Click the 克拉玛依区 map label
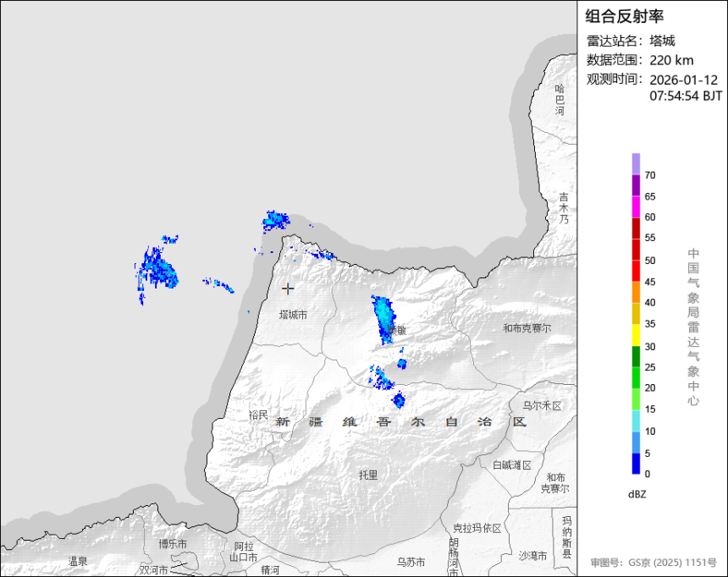This screenshot has width=728, height=577. (477, 528)
